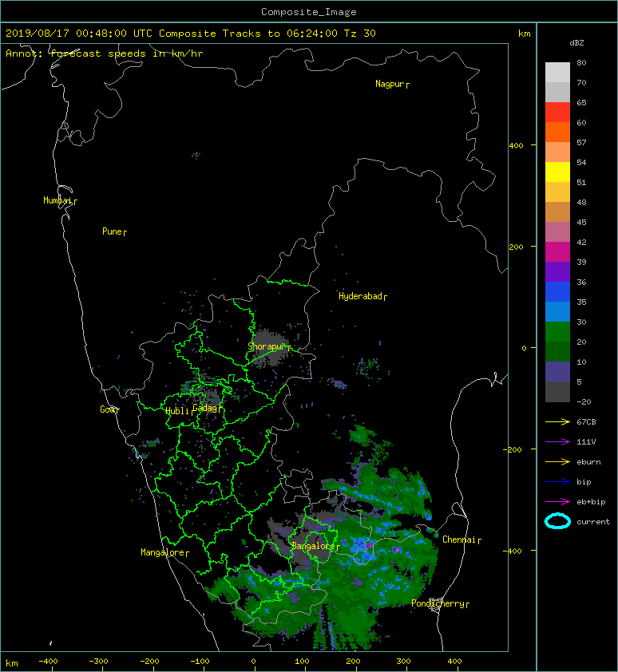Viewport: 618px width, 672px height.
Task: Choose the dark green 10–20 dBZ swatch
Action: (557, 352)
